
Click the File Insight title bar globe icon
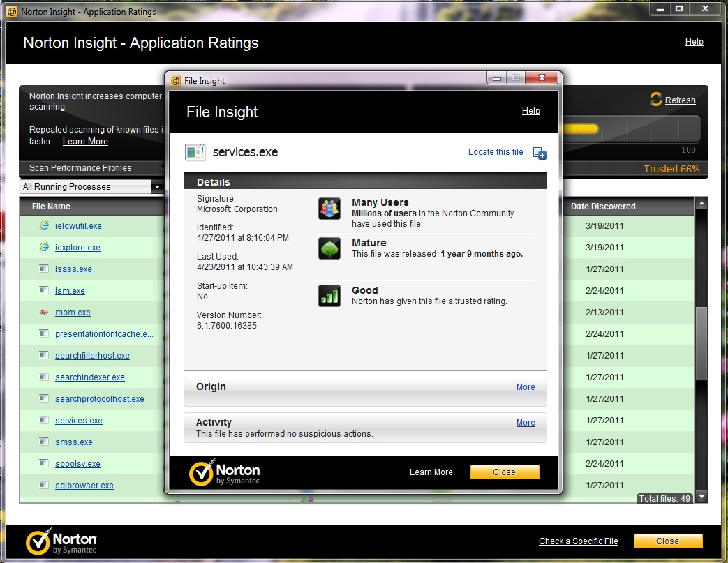coord(175,81)
